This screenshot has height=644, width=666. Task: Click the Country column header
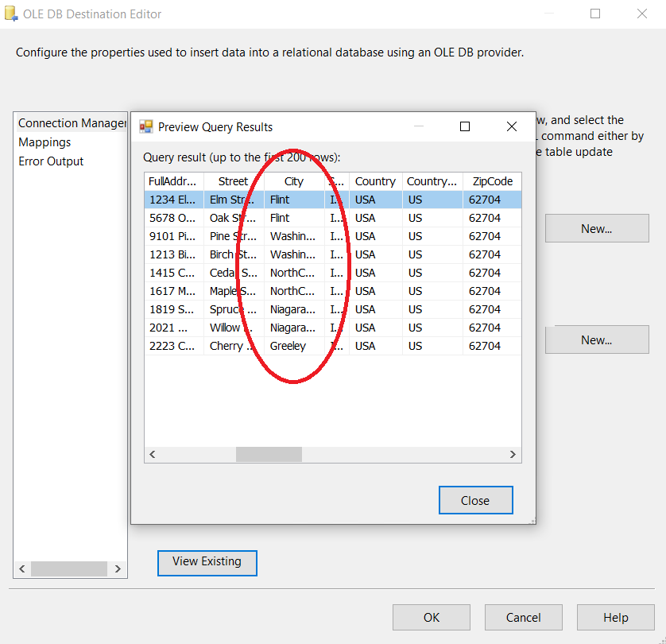point(375,181)
